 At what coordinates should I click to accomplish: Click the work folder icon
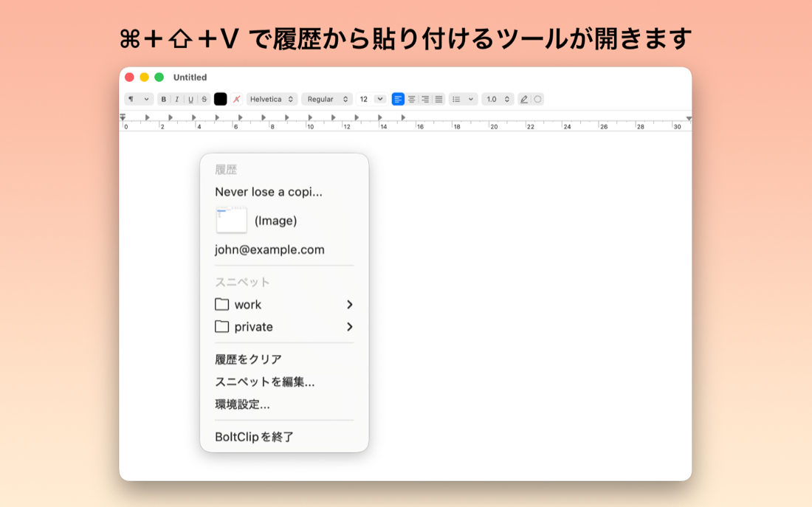click(221, 304)
